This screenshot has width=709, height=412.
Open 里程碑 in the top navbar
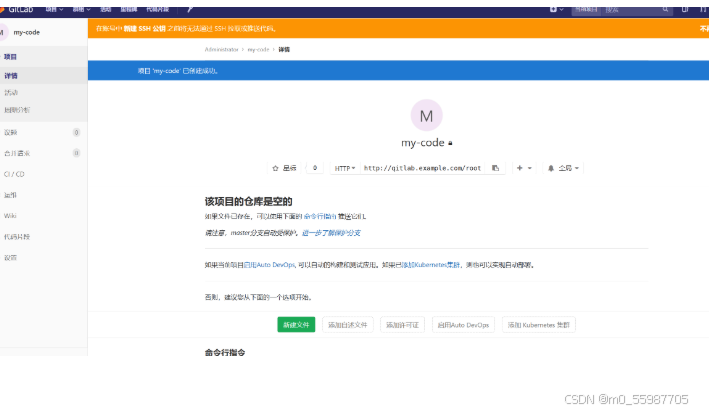point(129,9)
